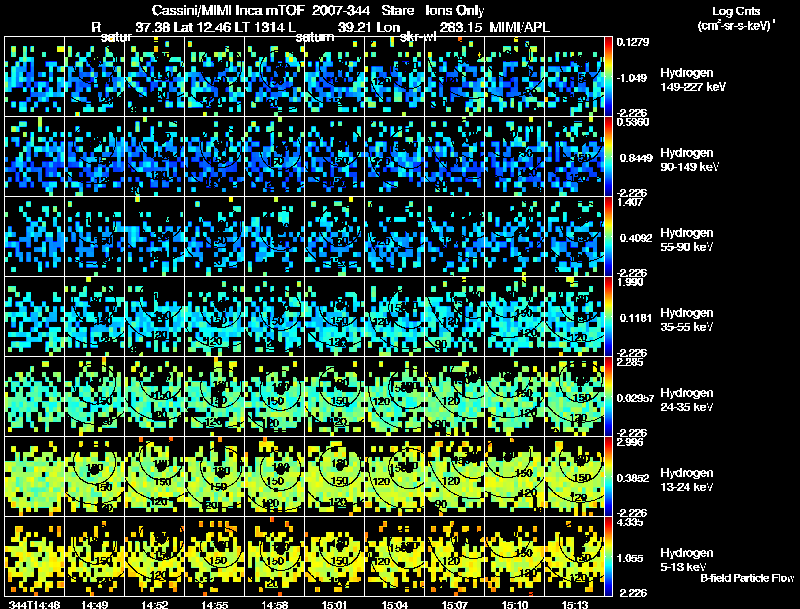800x609 pixels.
Task: Click the 'Log Cnts' units heading
Action: 735,11
